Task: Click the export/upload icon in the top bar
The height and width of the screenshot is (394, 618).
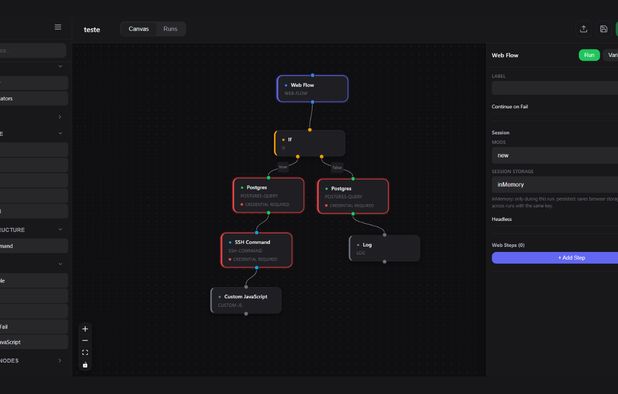Action: (584, 29)
